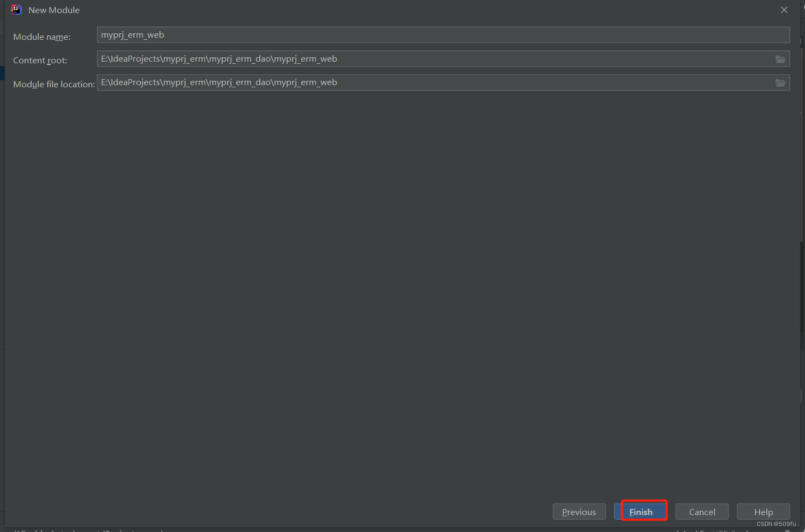Click the Finish button
Viewport: 805px width, 532px height.
pyautogui.click(x=641, y=512)
